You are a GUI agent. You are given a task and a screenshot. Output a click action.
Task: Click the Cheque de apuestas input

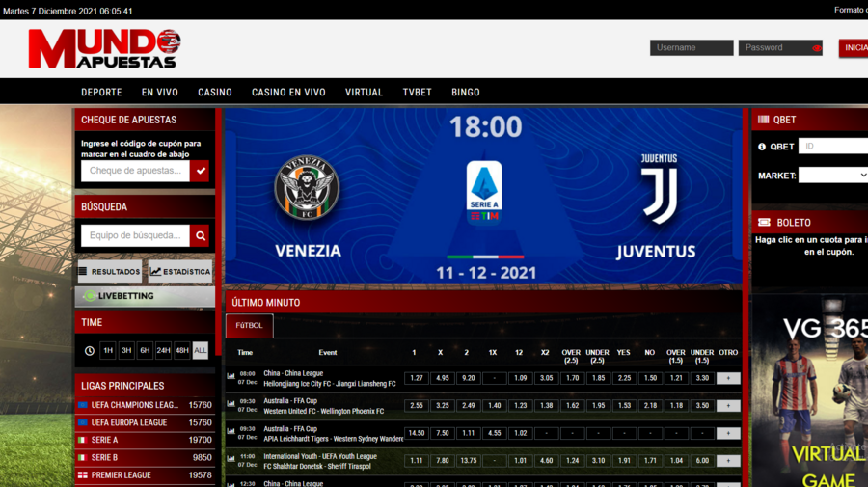pyautogui.click(x=136, y=171)
